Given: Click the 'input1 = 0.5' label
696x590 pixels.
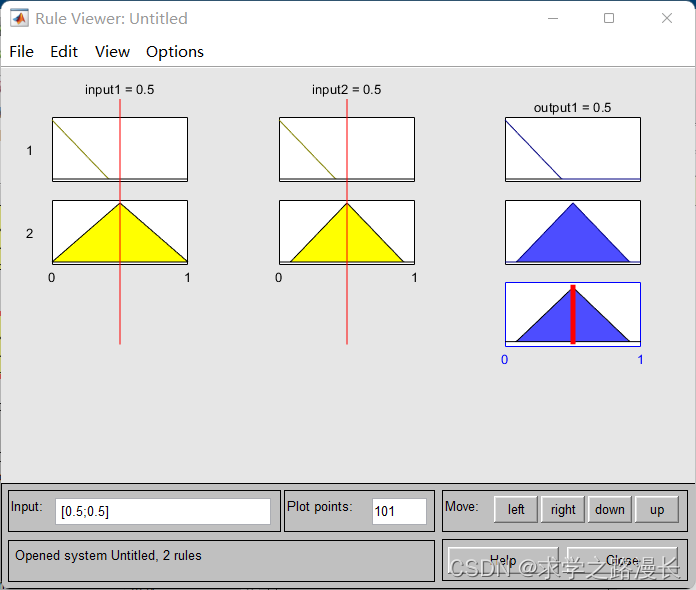Looking at the screenshot, I should click(x=120, y=90).
